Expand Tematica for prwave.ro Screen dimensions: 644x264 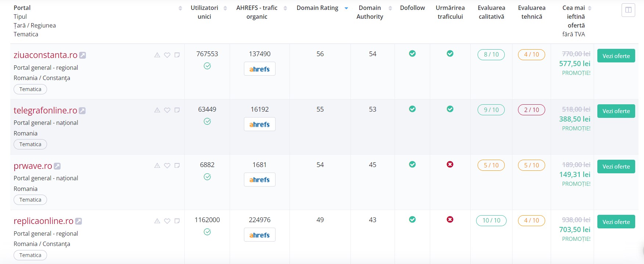click(30, 200)
